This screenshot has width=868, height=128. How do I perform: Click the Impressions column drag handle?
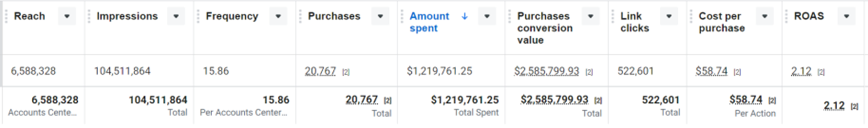(89, 16)
